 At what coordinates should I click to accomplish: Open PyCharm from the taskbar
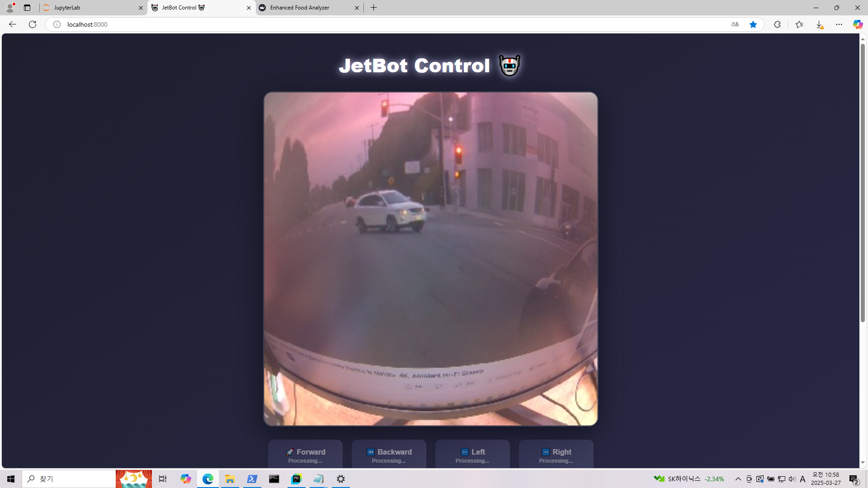(296, 479)
